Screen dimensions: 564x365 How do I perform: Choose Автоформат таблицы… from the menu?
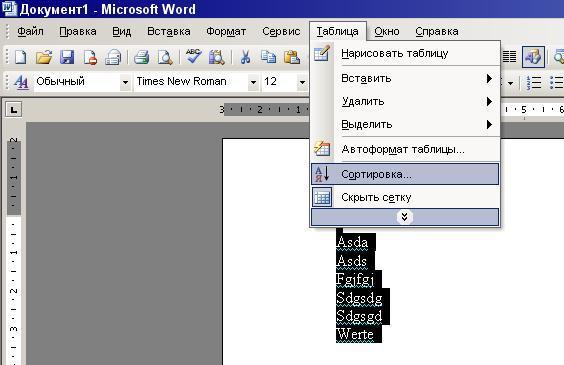click(x=405, y=149)
